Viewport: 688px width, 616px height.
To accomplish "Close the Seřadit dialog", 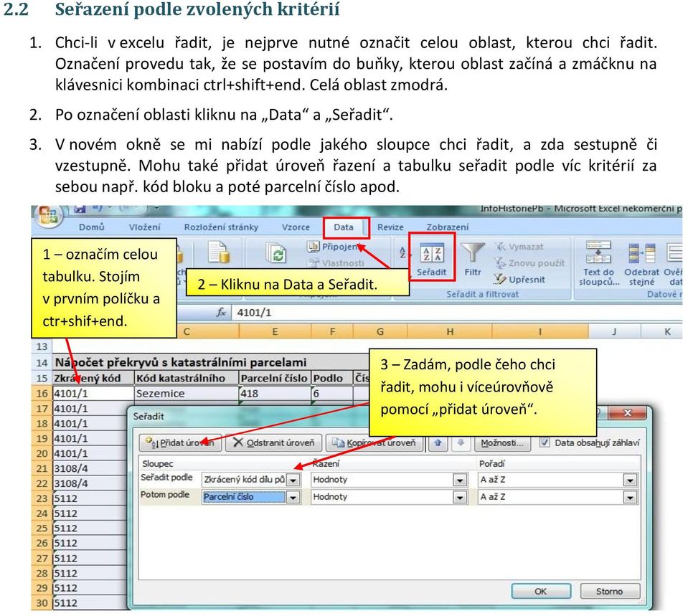I will tap(628, 413).
